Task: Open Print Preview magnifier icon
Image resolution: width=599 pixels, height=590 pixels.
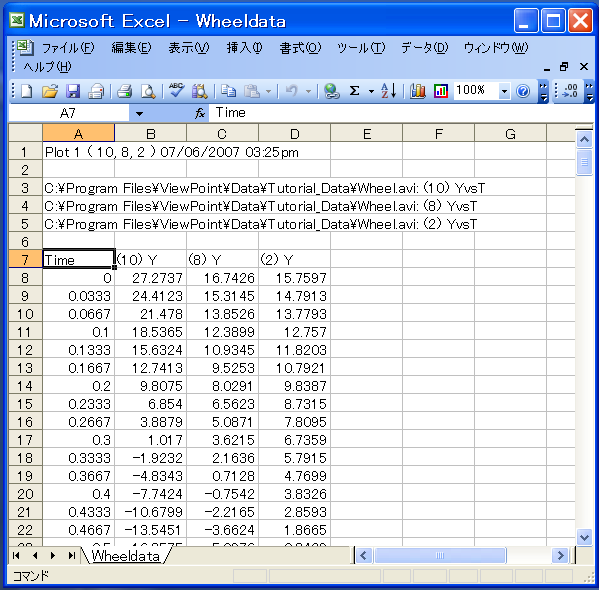Action: tap(148, 91)
